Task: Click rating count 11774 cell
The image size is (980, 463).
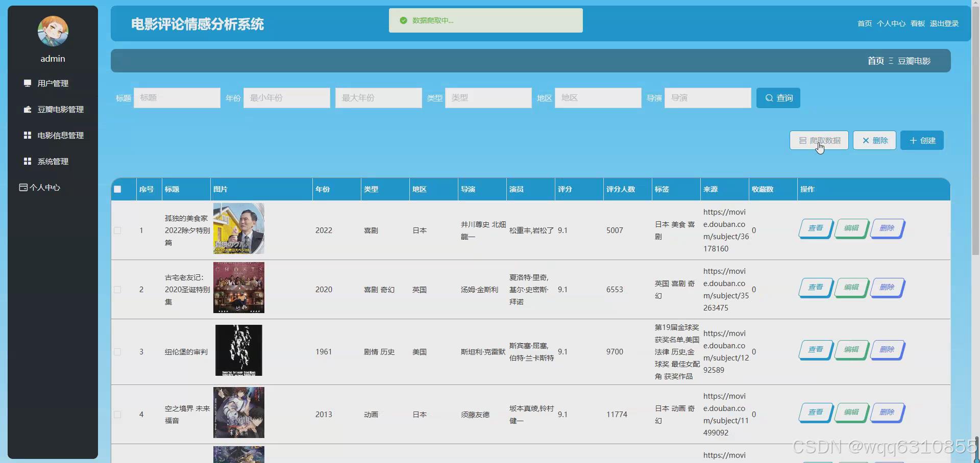Action: tap(617, 415)
